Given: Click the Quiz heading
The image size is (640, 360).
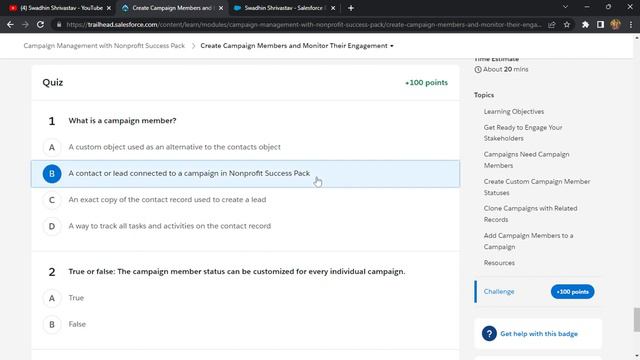Looking at the screenshot, I should tap(53, 82).
